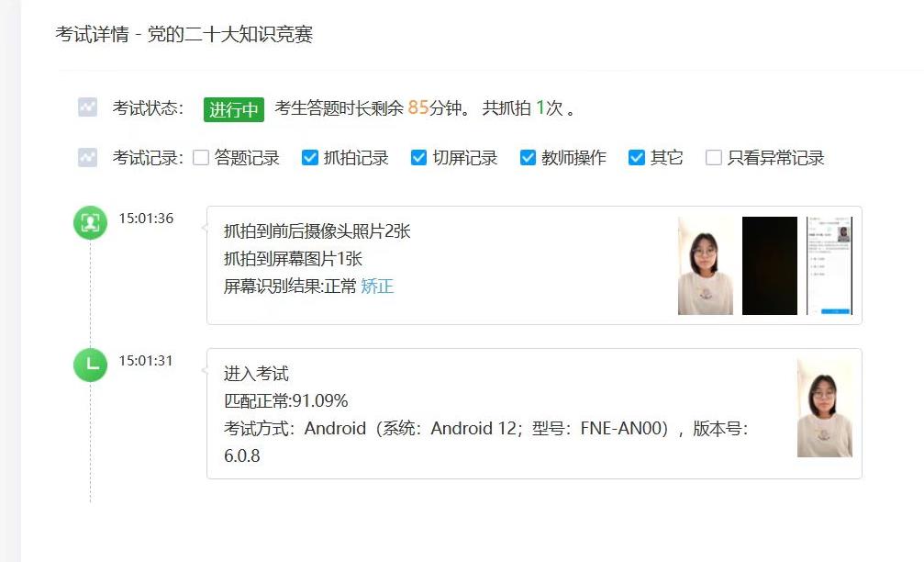This screenshot has width=924, height=562.
Task: Uncheck the 切屏记录 checkbox
Action: click(418, 157)
